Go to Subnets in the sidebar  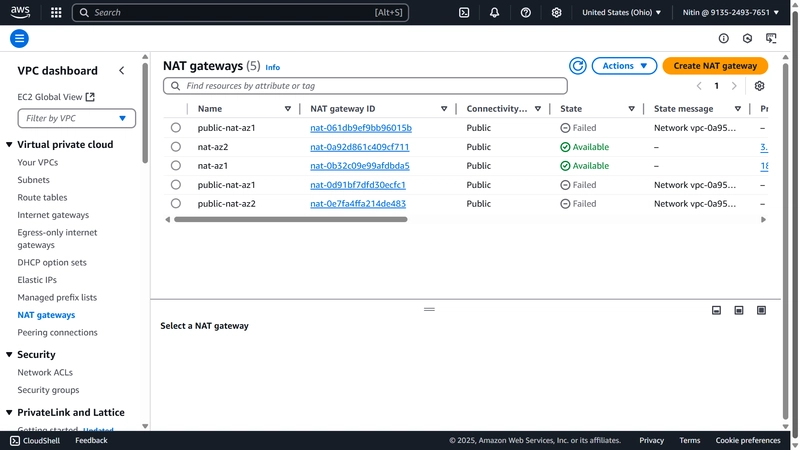[x=33, y=180]
